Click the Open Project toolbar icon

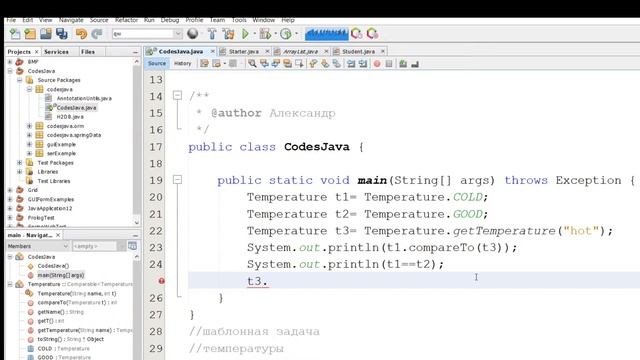(x=46, y=34)
